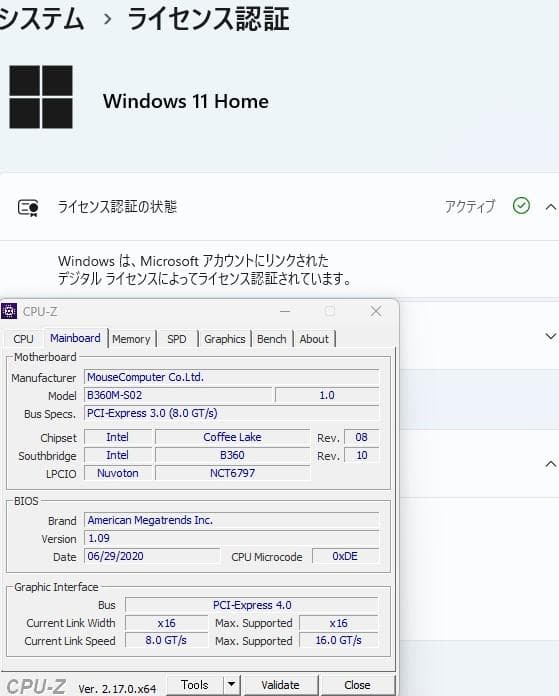Collapse the lower expanded settings row chevron

(x=550, y=464)
